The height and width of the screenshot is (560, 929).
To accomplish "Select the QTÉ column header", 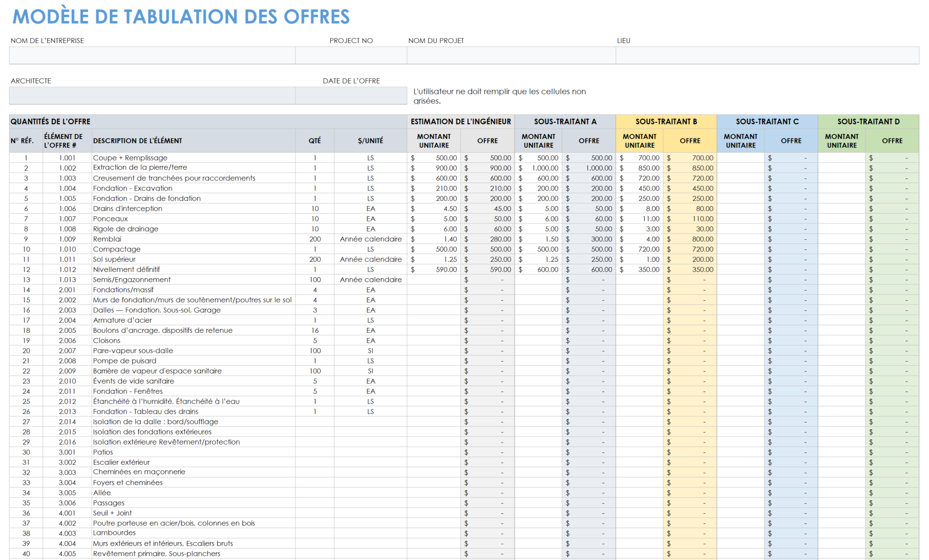I will coord(314,140).
